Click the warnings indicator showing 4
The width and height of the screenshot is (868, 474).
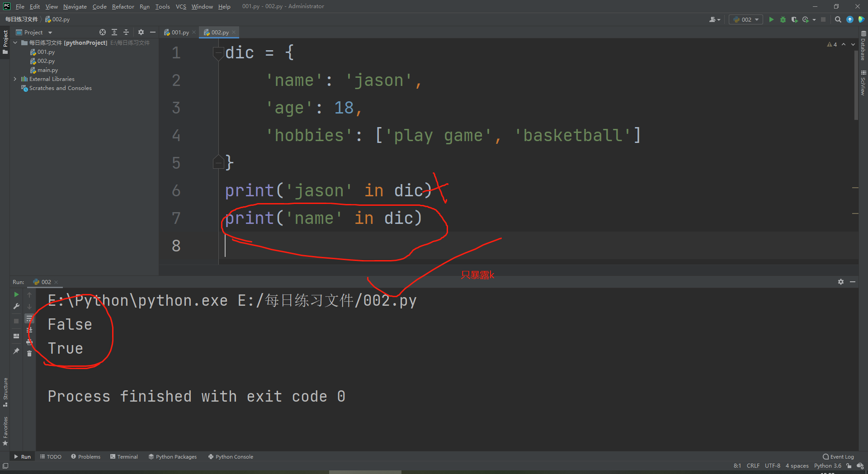pos(832,44)
